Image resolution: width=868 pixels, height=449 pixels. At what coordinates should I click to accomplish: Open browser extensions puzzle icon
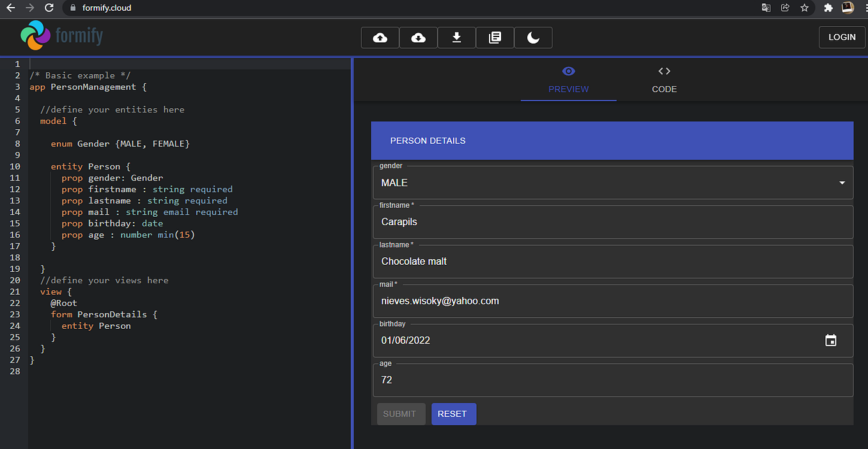(x=828, y=8)
